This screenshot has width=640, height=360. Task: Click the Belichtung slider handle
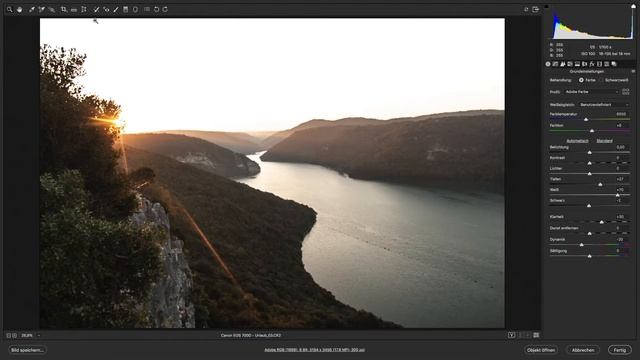[590, 152]
